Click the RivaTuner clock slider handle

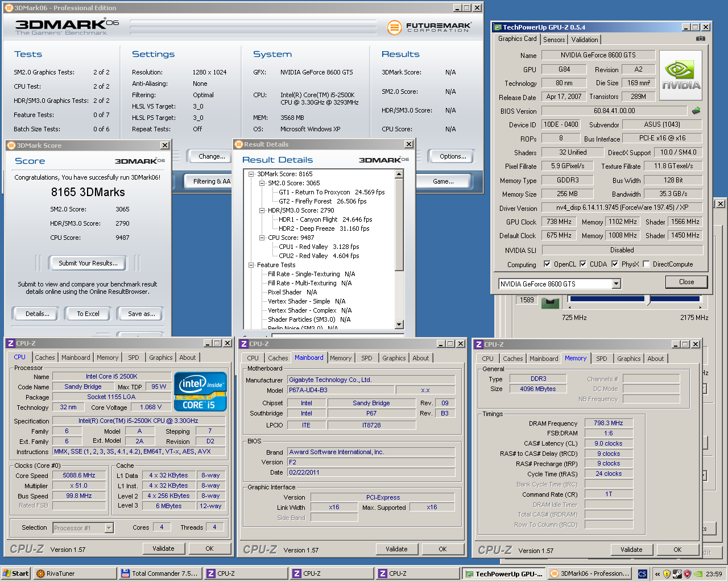point(647,300)
